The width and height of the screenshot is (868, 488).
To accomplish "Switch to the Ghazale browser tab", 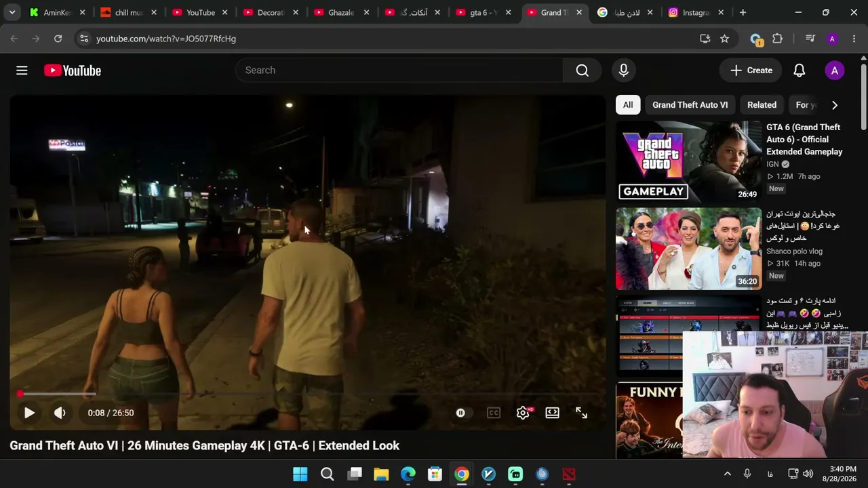I will click(x=341, y=12).
